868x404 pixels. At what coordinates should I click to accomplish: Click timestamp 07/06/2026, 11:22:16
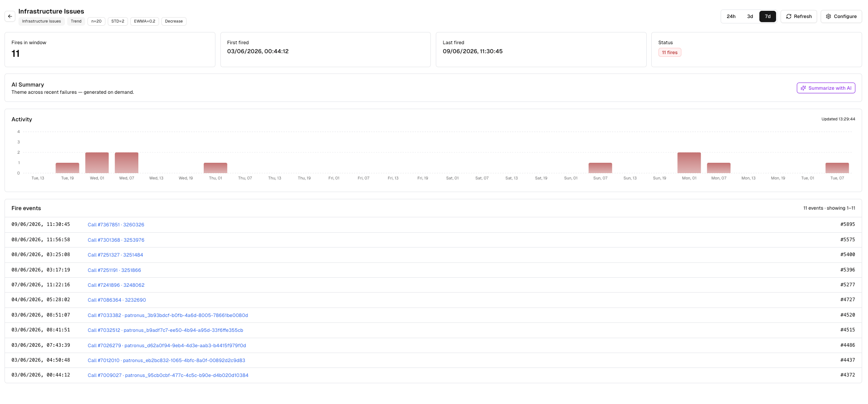(41, 285)
